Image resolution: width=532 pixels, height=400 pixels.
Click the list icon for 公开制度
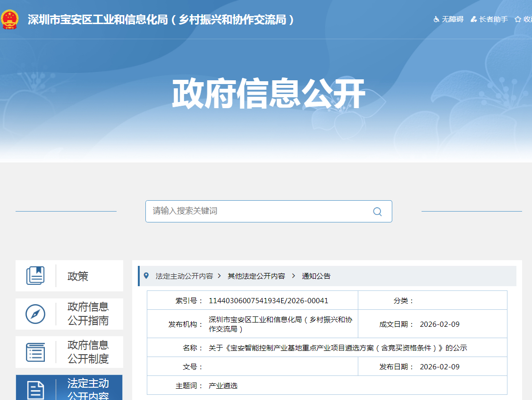click(x=35, y=352)
